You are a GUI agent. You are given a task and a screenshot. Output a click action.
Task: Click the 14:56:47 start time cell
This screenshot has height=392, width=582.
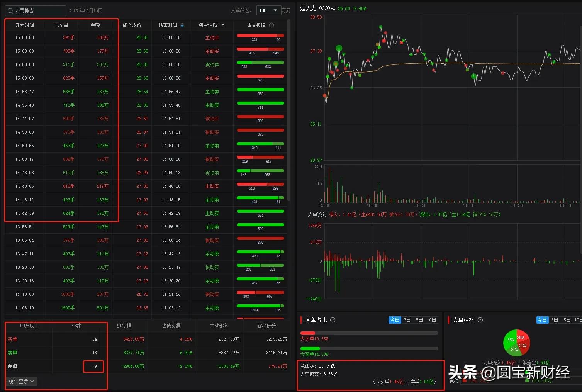[25, 92]
